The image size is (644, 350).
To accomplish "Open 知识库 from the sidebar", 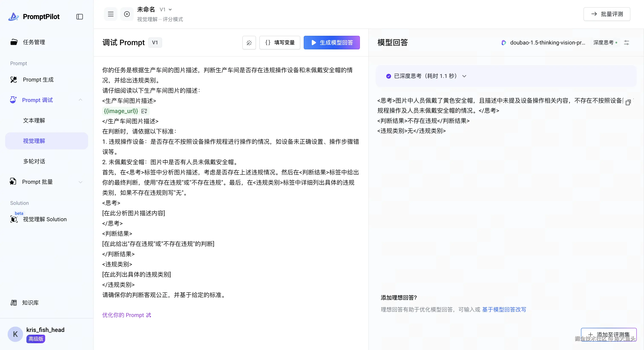I will (x=30, y=303).
